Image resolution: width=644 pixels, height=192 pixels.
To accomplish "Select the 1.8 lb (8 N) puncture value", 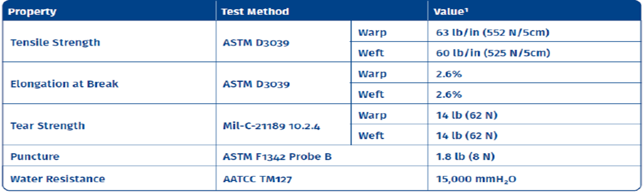I will click(465, 157).
